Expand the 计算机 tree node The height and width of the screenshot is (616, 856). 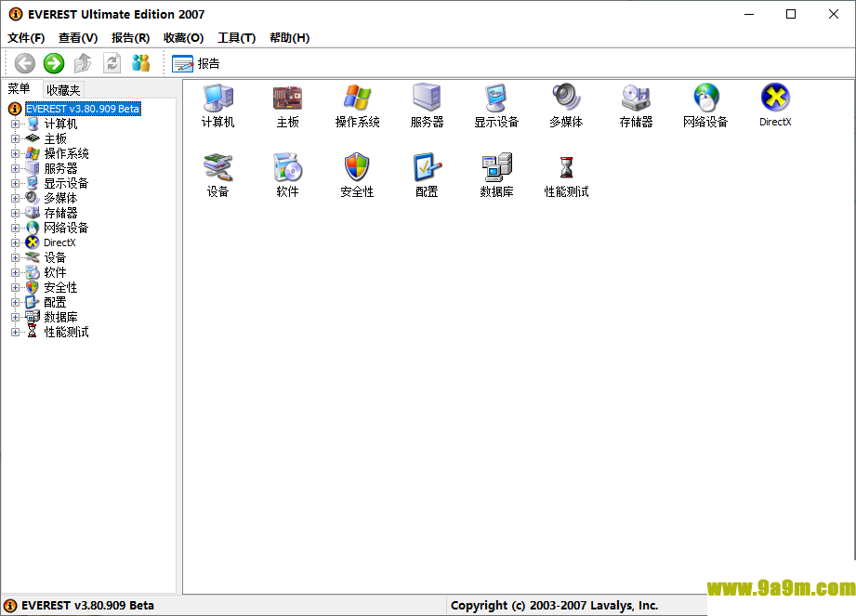15,124
